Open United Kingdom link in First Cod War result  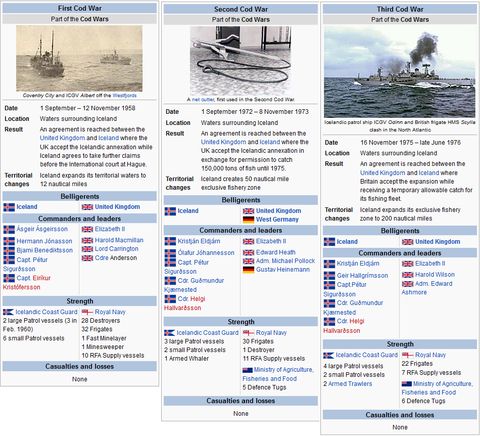point(62,138)
